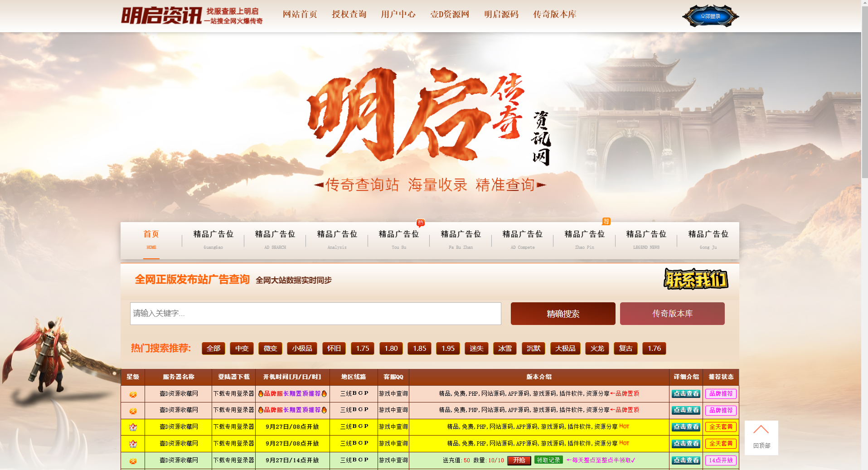Select the 迷失 hot-search tag
Screen dimensions: 868x470
[476, 349]
